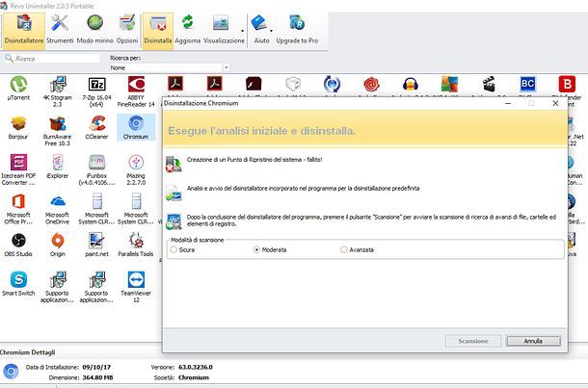Click the version value 63.0.3236.0
This screenshot has height=388, width=588.
tap(196, 367)
